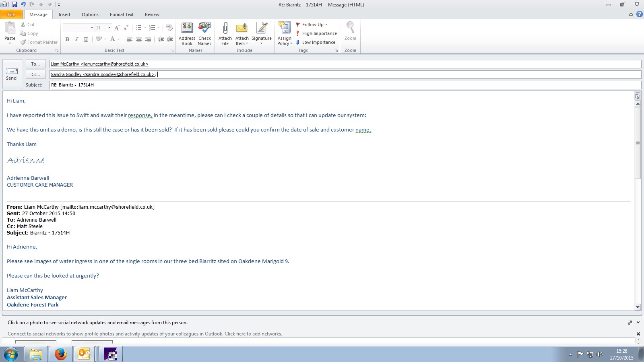Decrease the paragraph indent
This screenshot has height=362, width=644.
(x=161, y=39)
